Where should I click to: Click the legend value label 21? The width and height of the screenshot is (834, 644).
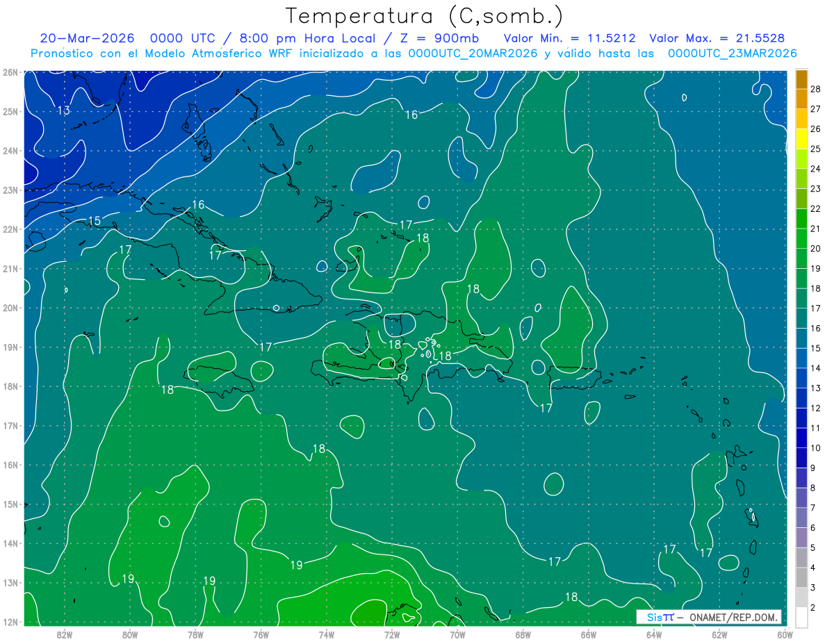coord(815,229)
